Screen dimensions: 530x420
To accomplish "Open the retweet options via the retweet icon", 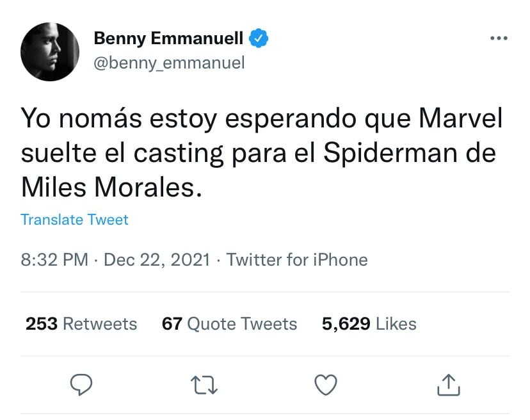I will (204, 385).
